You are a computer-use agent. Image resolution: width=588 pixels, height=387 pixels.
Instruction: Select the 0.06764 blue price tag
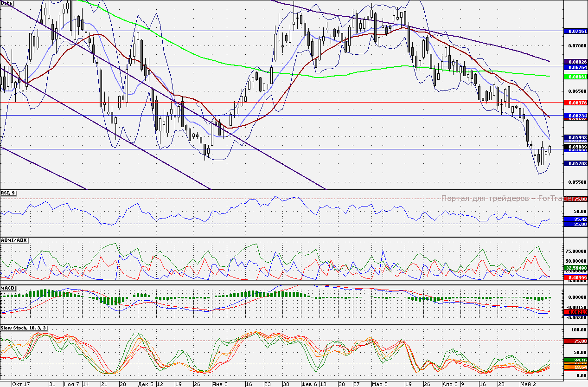tap(575, 67)
